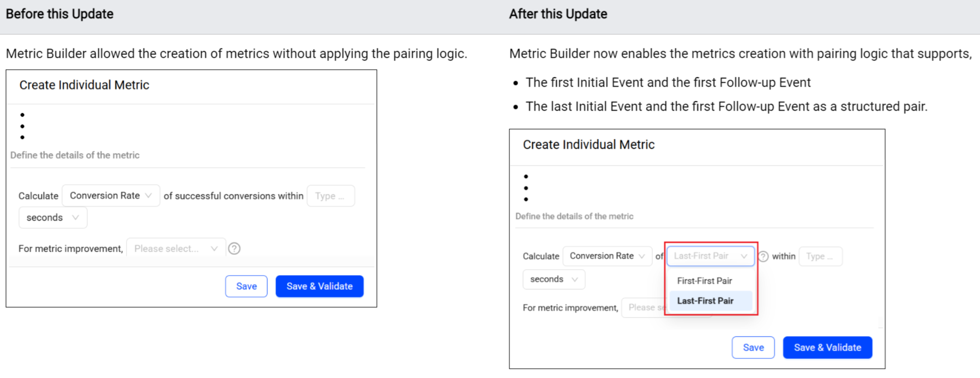Open Conversion Rate dropdown in the After this Update form
The width and height of the screenshot is (980, 378).
pyautogui.click(x=607, y=256)
